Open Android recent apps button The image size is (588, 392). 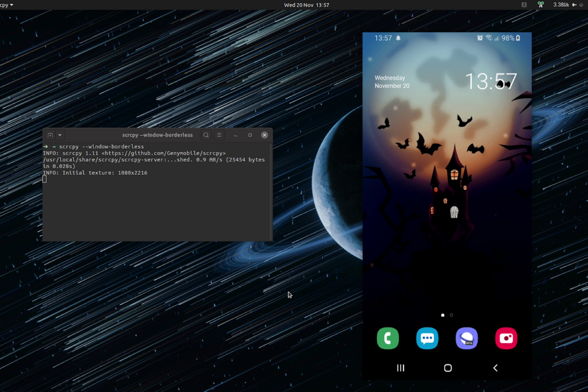401,368
